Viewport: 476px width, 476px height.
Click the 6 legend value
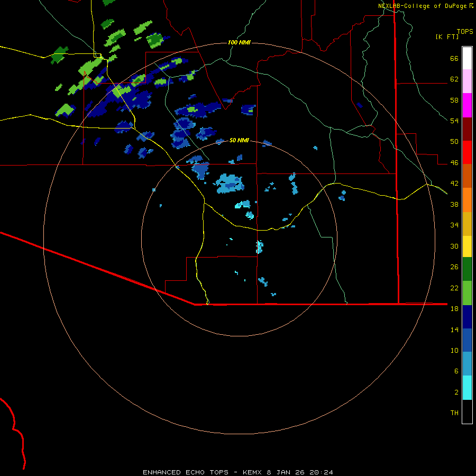pos(456,371)
